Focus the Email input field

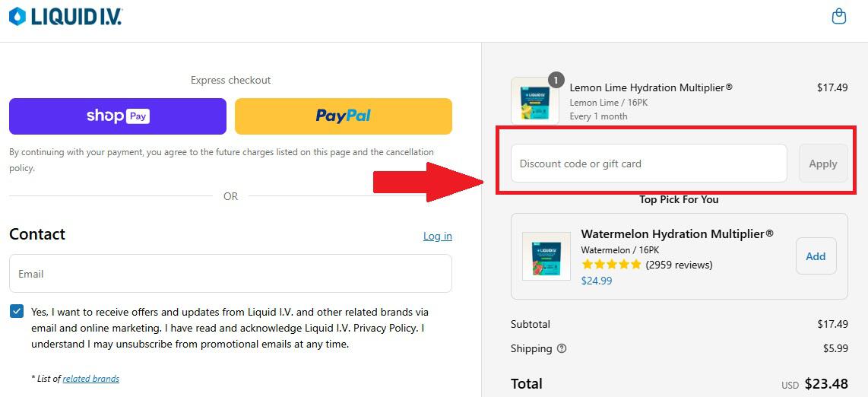pyautogui.click(x=230, y=274)
